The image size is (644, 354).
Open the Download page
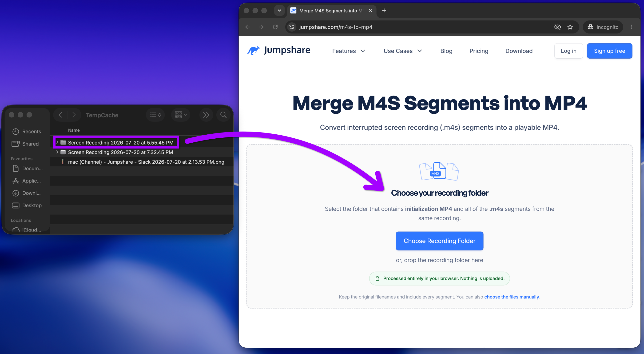(x=519, y=51)
